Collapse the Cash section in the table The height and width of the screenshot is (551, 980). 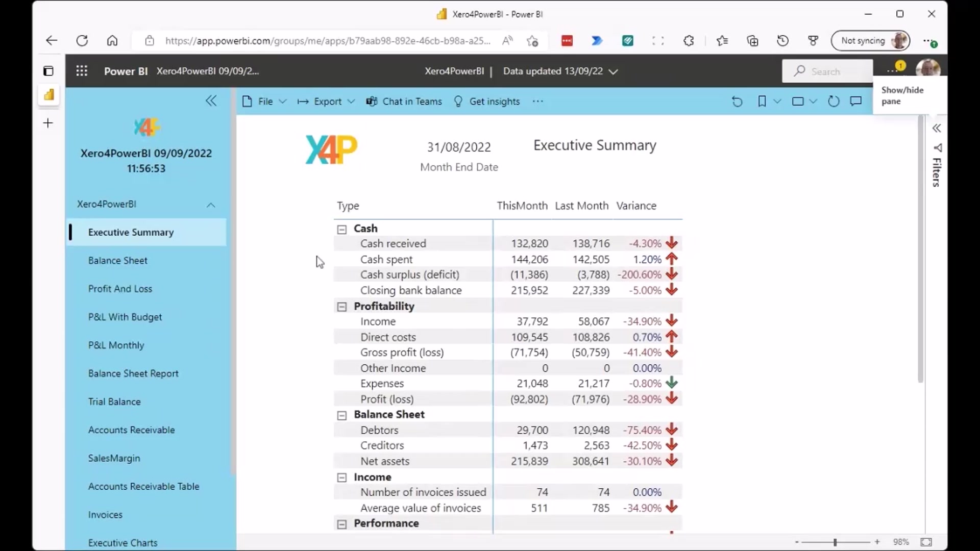tap(341, 229)
